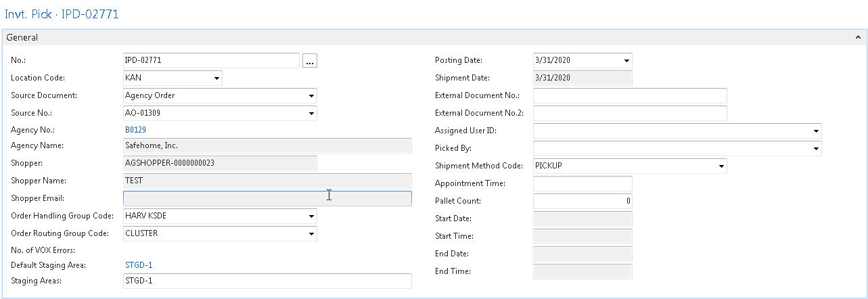Click the No. field containing IPD-02771
This screenshot has height=299, width=868.
210,60
